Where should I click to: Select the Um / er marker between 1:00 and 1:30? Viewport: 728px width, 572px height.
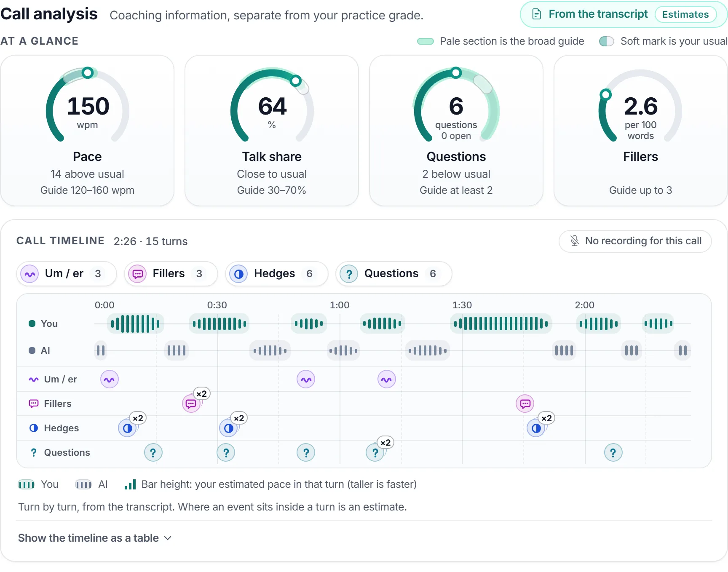(x=387, y=380)
